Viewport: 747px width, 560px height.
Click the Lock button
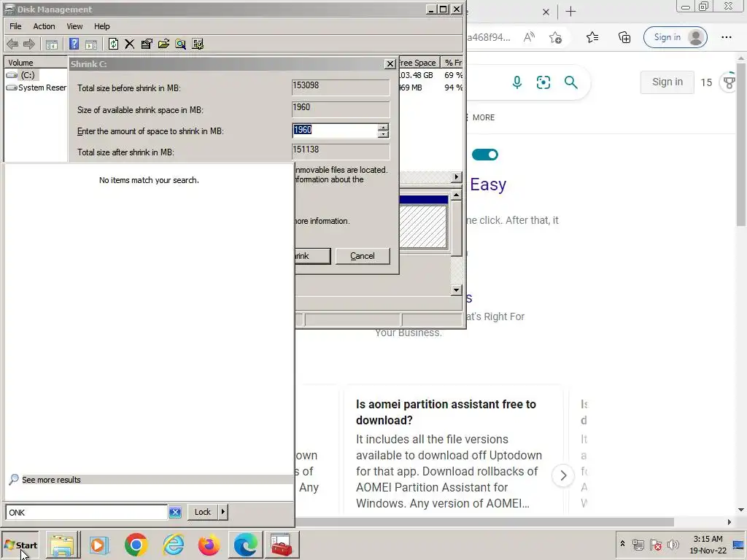click(203, 512)
